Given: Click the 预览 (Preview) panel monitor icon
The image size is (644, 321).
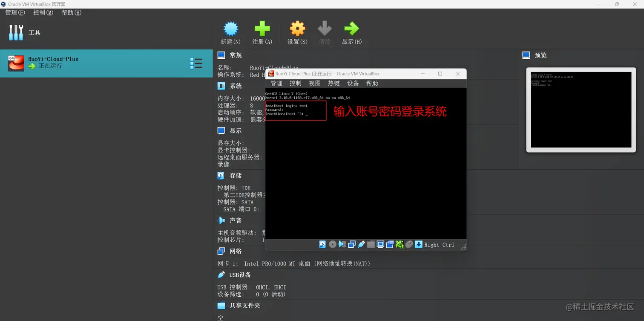Looking at the screenshot, I should tap(526, 55).
